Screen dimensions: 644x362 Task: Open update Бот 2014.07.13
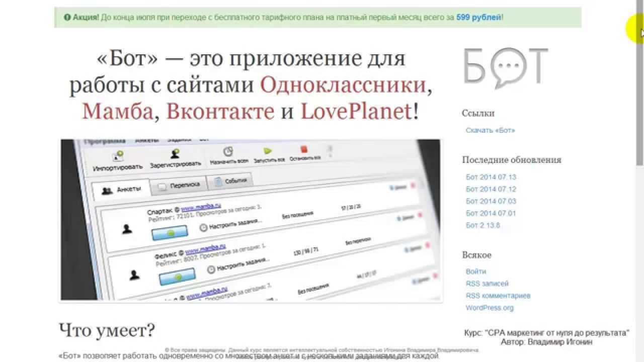click(x=491, y=177)
